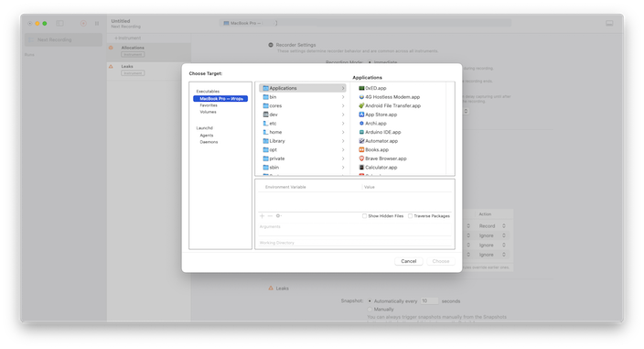Select Automatically every snapshot radio button
The height and width of the screenshot is (349, 644).
point(370,301)
